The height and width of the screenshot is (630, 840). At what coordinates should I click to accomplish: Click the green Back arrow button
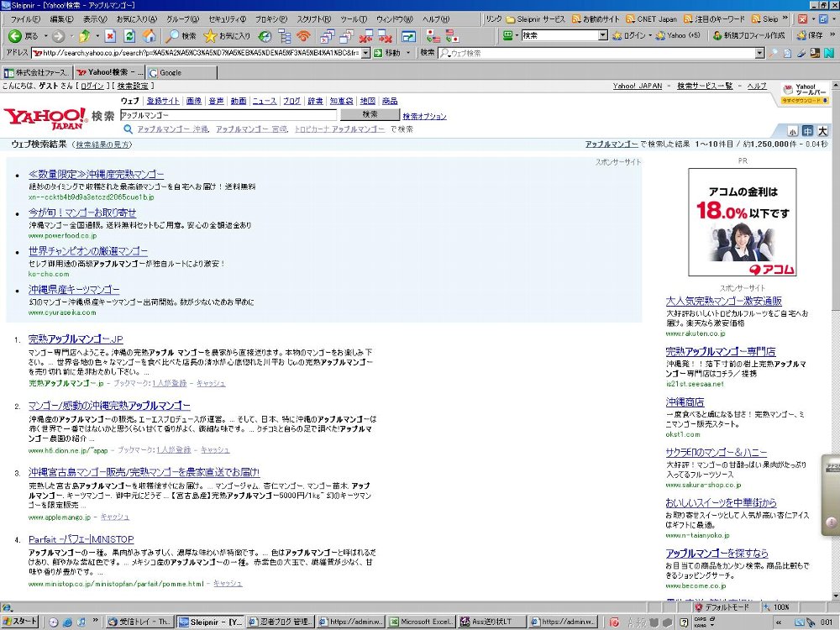[x=15, y=36]
